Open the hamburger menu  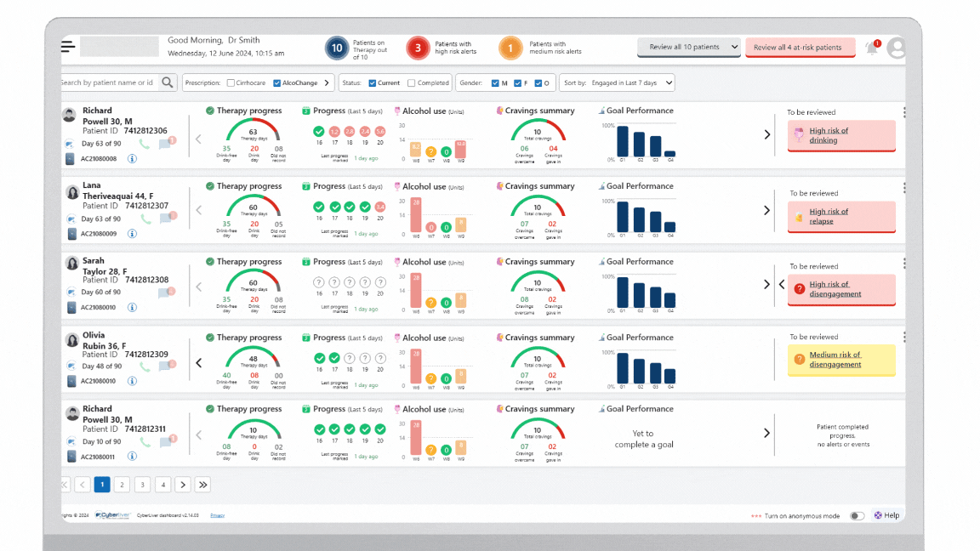(x=68, y=47)
